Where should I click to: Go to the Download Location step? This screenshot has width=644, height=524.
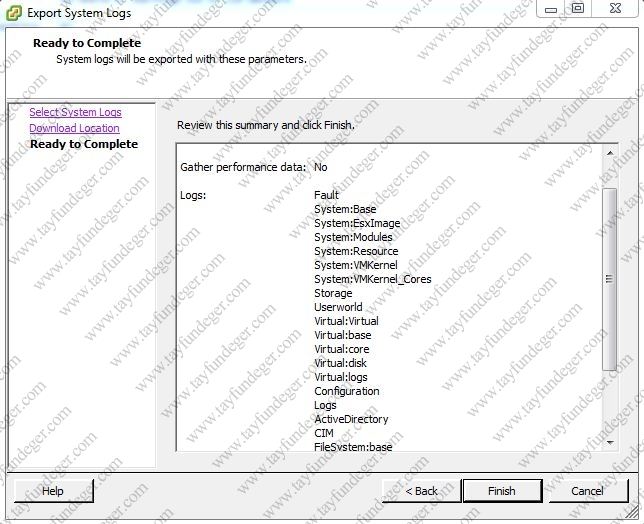coord(74,128)
